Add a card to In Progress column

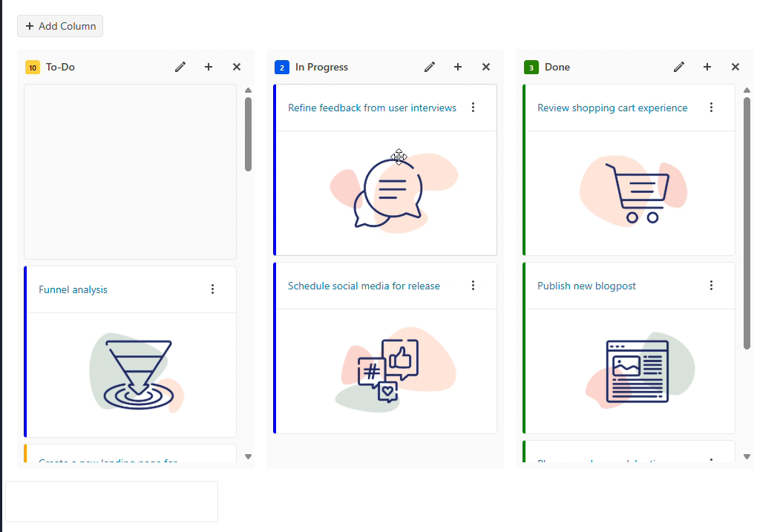pos(458,67)
